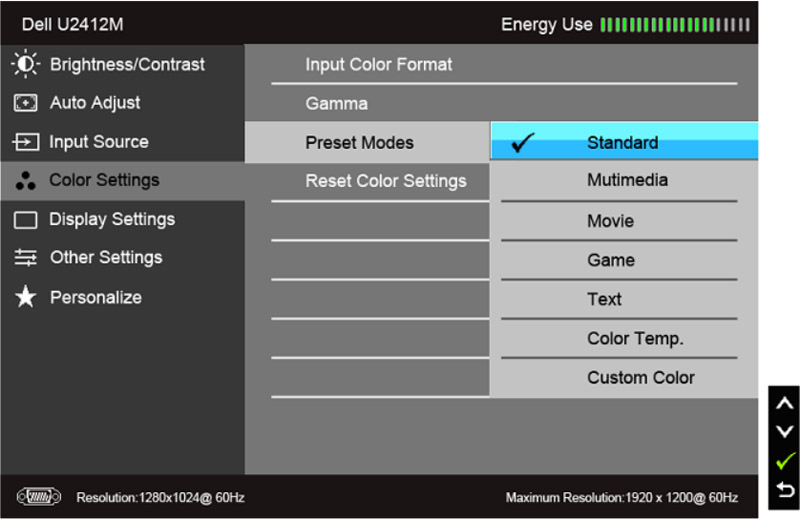800x519 pixels.
Task: Click the down arrow navigation button
Action: (x=784, y=432)
